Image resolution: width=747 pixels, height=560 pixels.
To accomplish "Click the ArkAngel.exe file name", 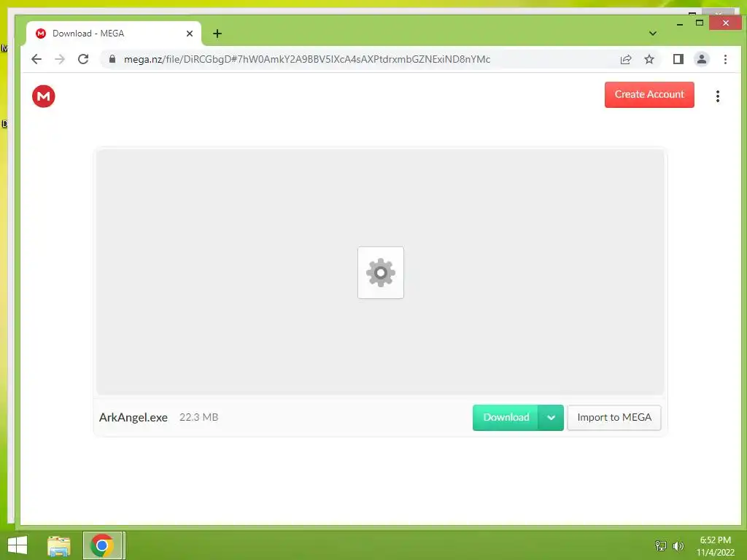I will click(x=133, y=418).
